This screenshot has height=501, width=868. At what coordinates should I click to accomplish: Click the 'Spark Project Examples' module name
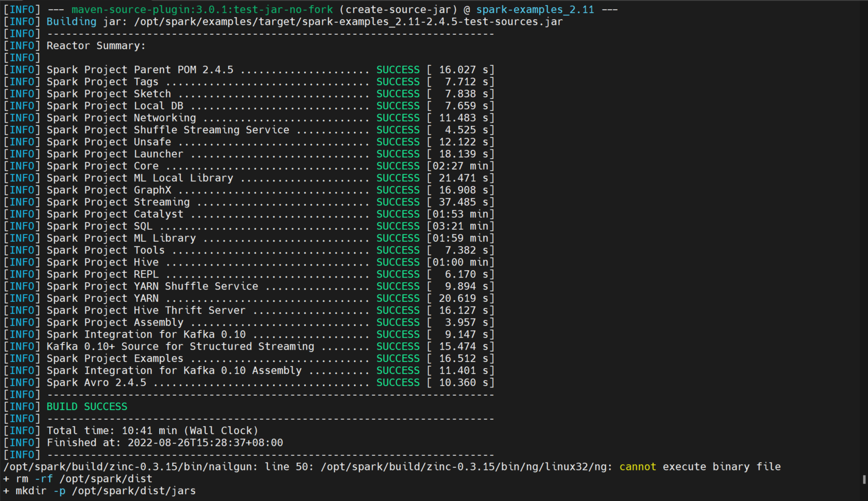[115, 358]
